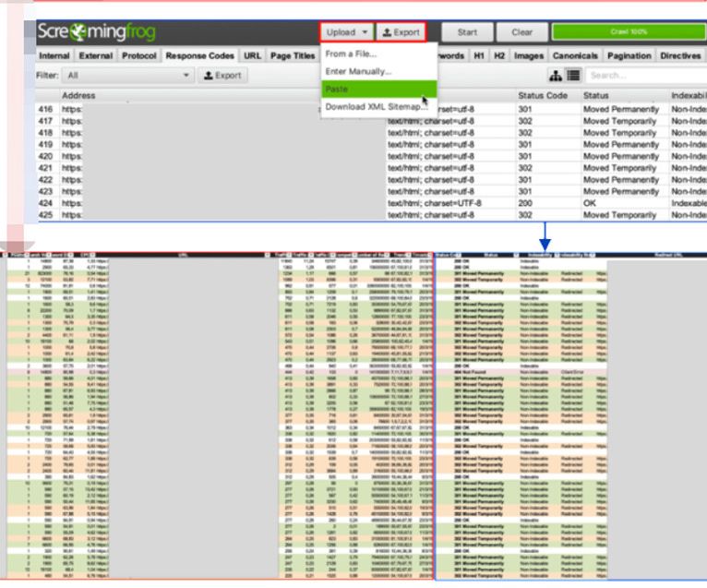Switch to list view icon
The height and width of the screenshot is (588, 707).
(x=573, y=76)
